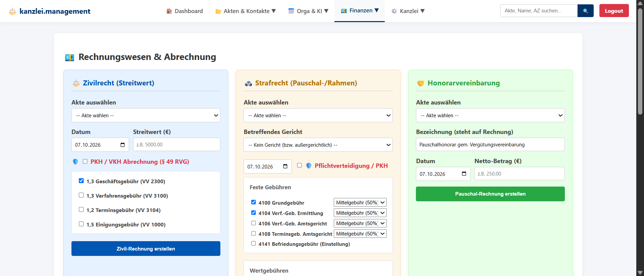Focus the Streitwert (€) input field
Screen dimensions: 644x276
click(177, 144)
